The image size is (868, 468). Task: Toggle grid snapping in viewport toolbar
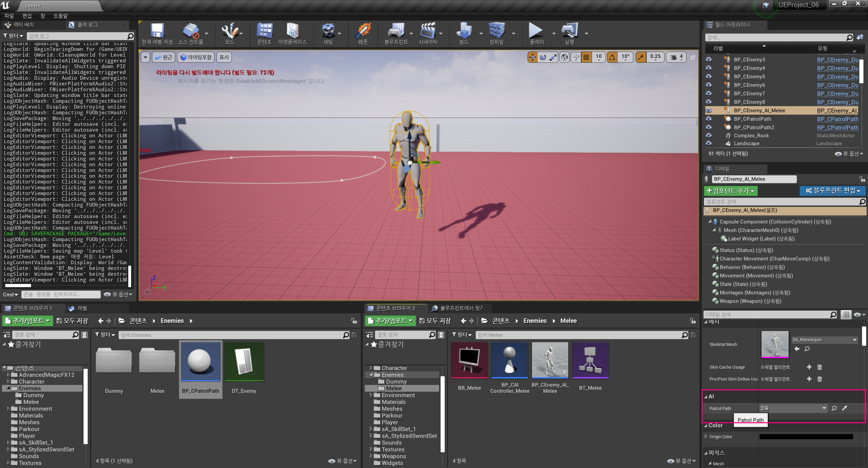coord(586,57)
